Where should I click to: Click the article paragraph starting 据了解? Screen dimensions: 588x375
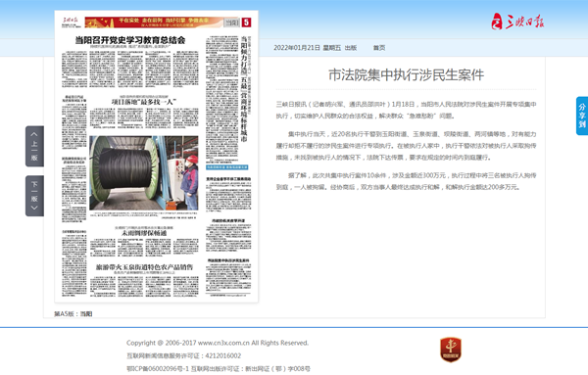coord(406,181)
